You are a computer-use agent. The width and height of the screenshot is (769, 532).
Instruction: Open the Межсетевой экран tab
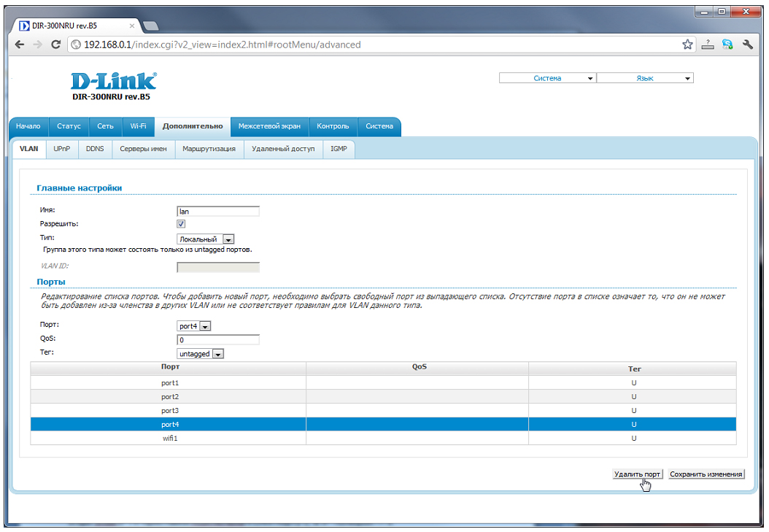(x=269, y=126)
